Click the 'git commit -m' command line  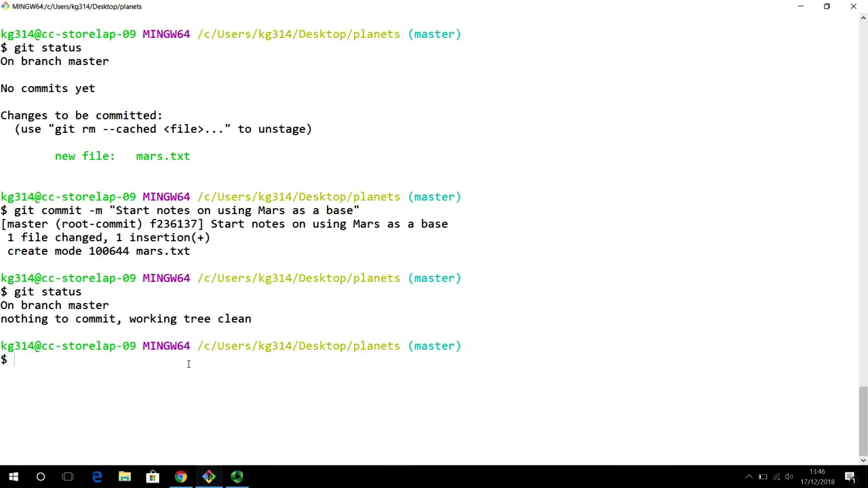pos(180,210)
